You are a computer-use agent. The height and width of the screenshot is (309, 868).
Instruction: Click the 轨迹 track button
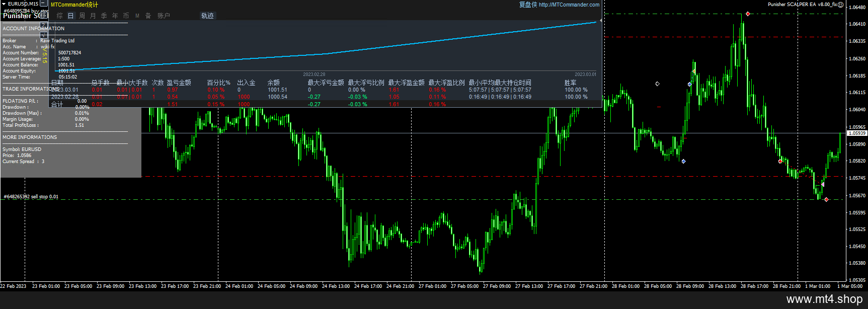(x=207, y=16)
